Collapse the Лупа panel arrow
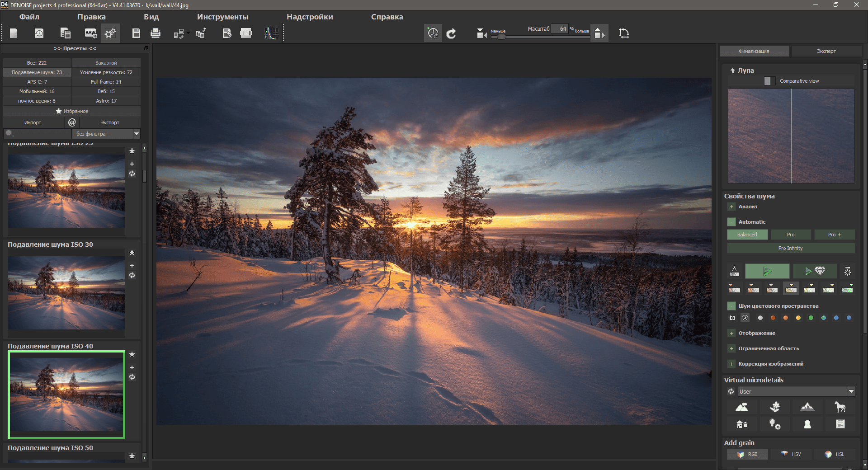This screenshot has height=470, width=868. pyautogui.click(x=732, y=70)
